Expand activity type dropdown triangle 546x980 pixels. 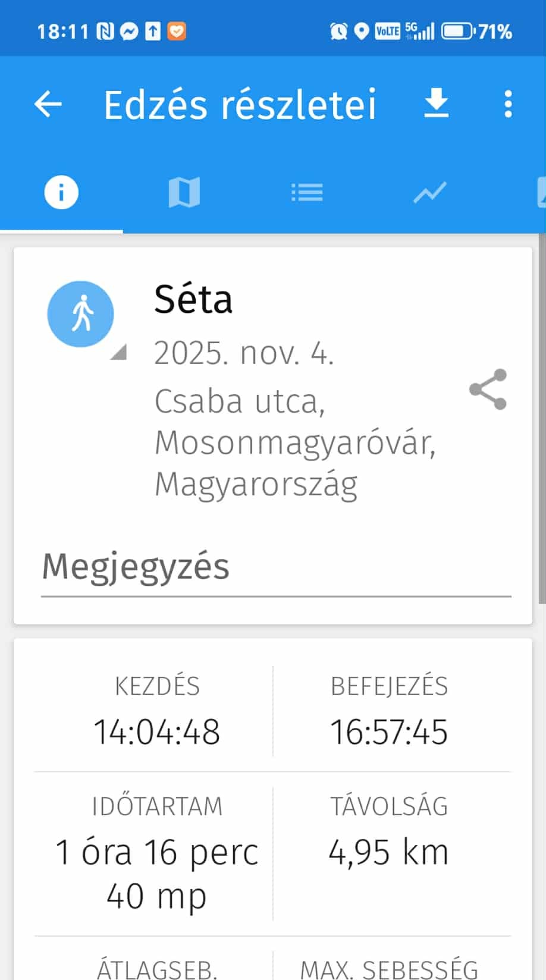point(119,353)
